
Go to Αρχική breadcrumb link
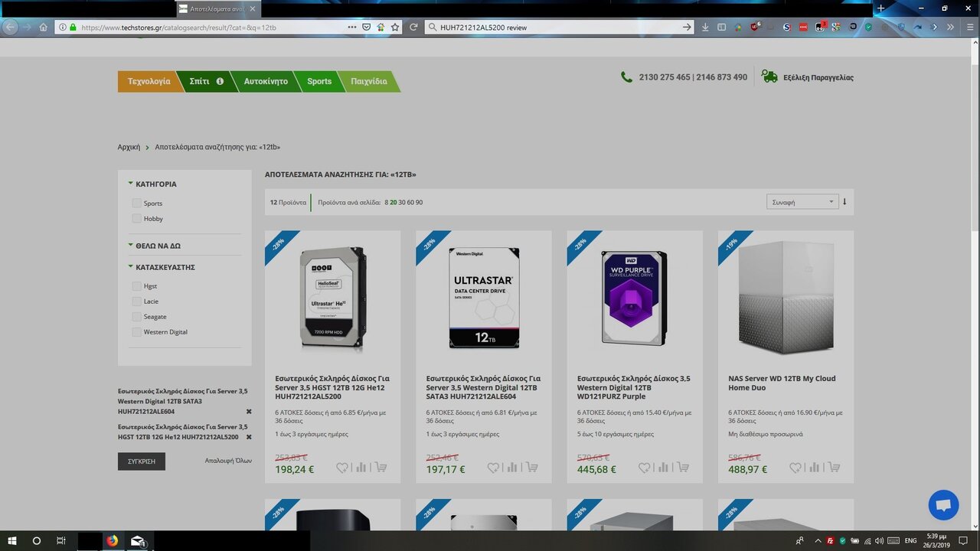(129, 147)
